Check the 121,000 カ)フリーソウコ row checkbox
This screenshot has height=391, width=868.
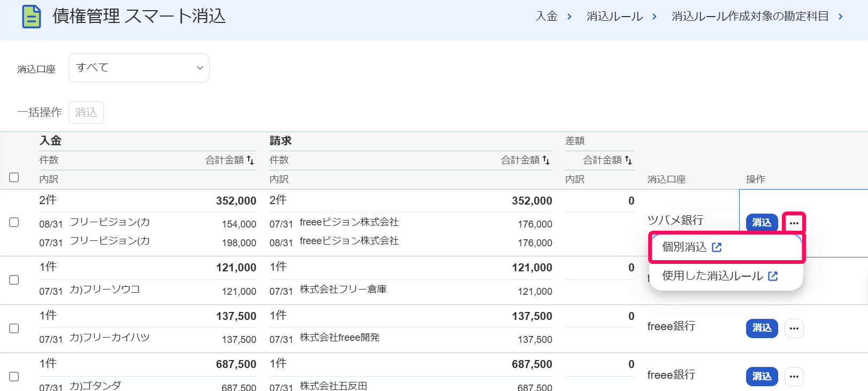point(14,280)
